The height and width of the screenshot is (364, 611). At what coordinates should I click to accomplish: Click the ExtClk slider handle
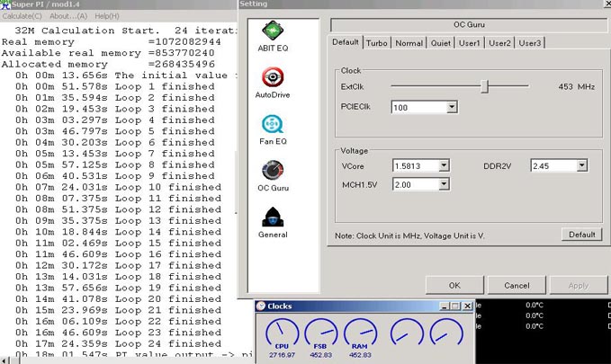click(x=484, y=86)
